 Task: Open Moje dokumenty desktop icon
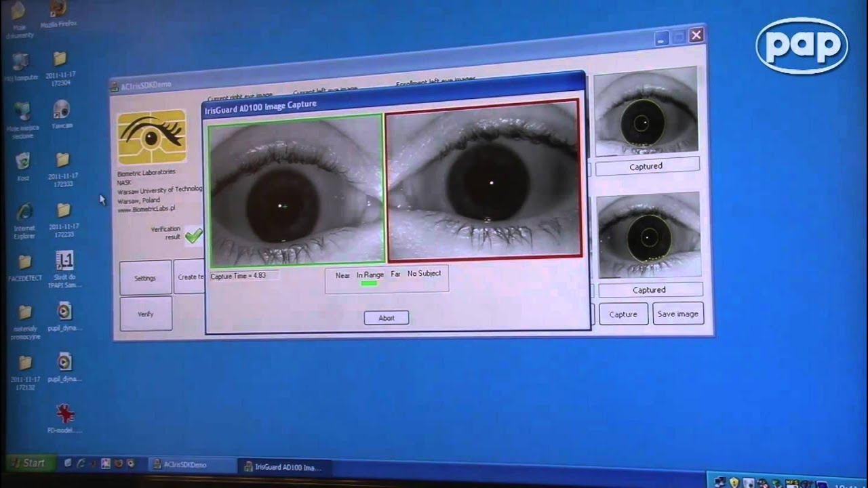19,19
